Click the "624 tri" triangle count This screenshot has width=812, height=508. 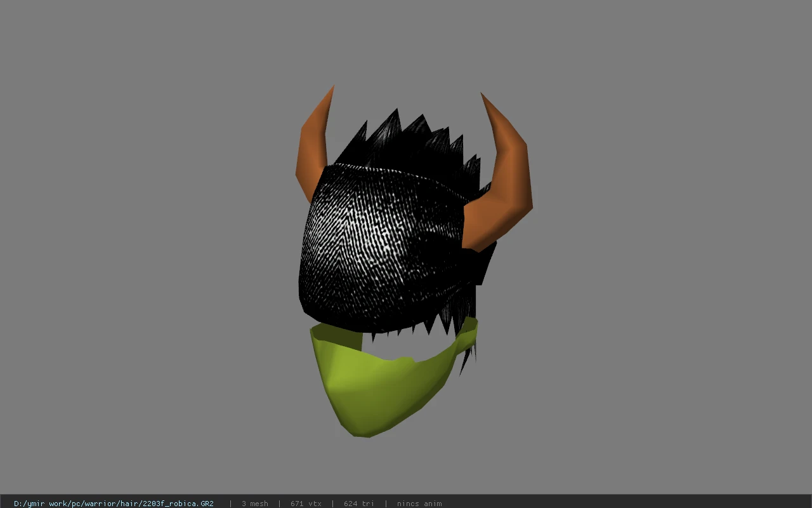point(358,504)
